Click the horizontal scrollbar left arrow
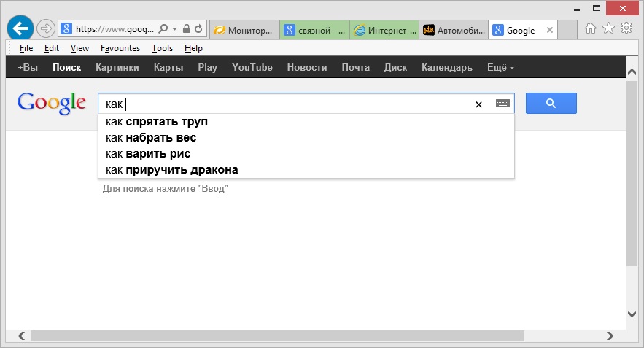Image resolution: width=644 pixels, height=348 pixels. (x=21, y=336)
